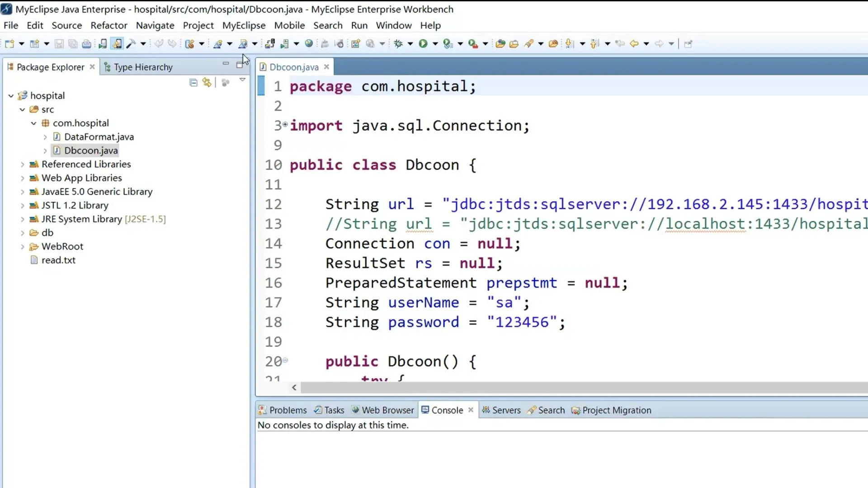Click the hammer build tool icon
The height and width of the screenshot is (488, 868).
[x=131, y=44]
